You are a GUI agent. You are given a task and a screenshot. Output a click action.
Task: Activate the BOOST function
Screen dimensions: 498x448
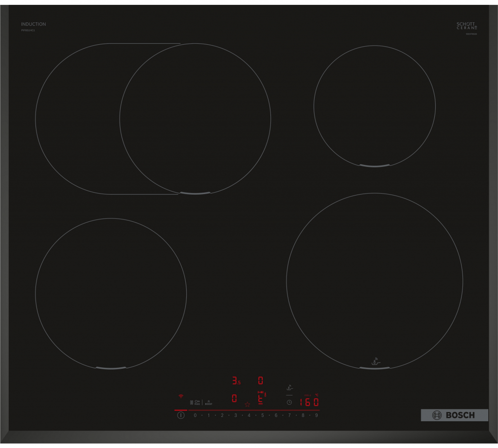pyautogui.click(x=209, y=402)
